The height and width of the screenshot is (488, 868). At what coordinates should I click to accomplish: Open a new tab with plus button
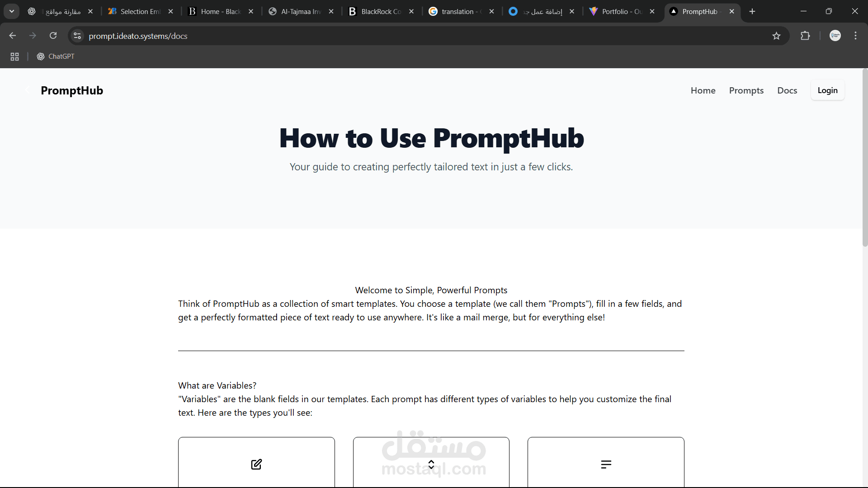coord(752,11)
